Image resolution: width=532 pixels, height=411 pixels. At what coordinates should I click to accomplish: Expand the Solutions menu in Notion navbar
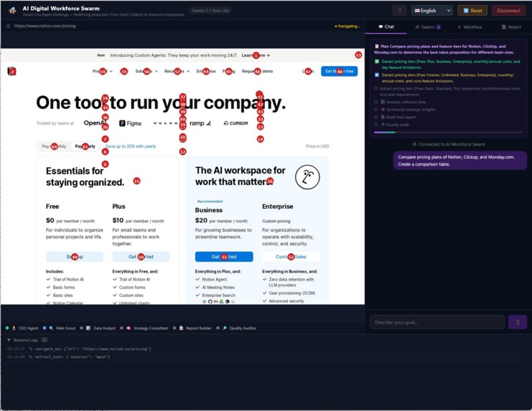point(146,71)
